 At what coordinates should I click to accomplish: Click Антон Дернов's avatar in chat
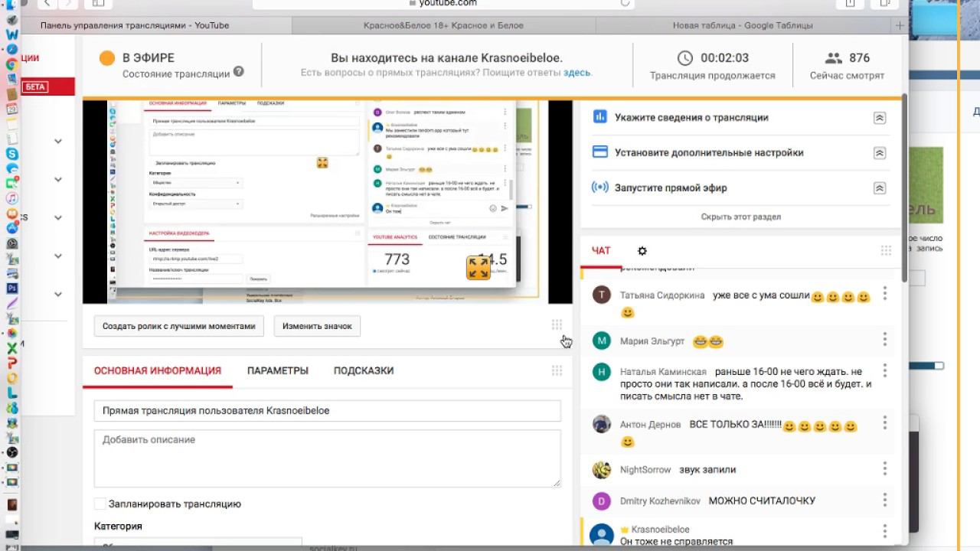[x=602, y=424]
